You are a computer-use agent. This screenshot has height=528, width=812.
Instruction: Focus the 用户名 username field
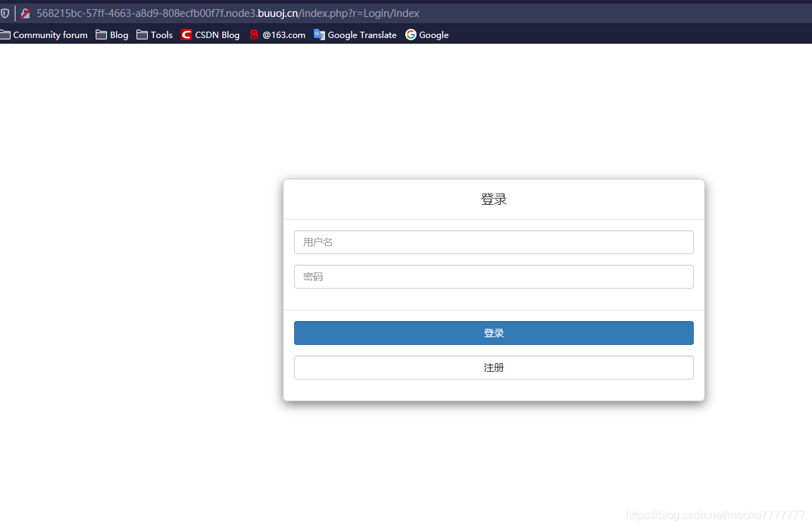click(493, 242)
